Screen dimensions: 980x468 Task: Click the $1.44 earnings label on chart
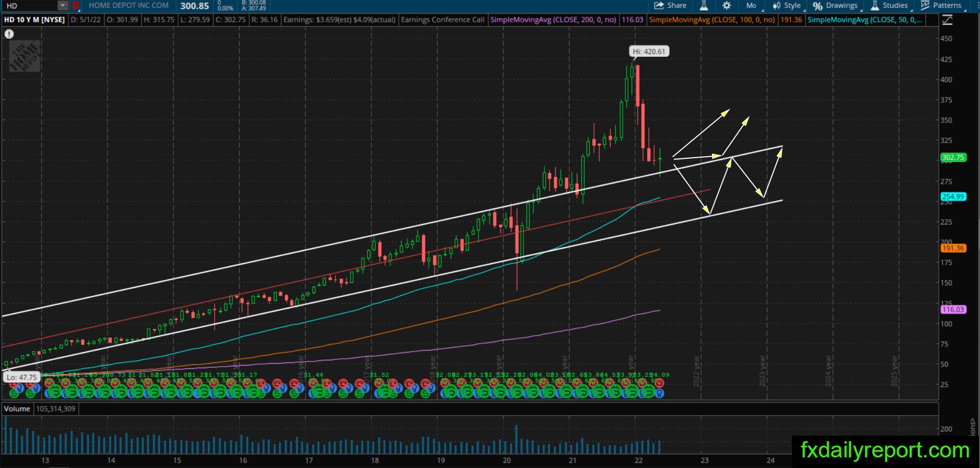pos(313,375)
